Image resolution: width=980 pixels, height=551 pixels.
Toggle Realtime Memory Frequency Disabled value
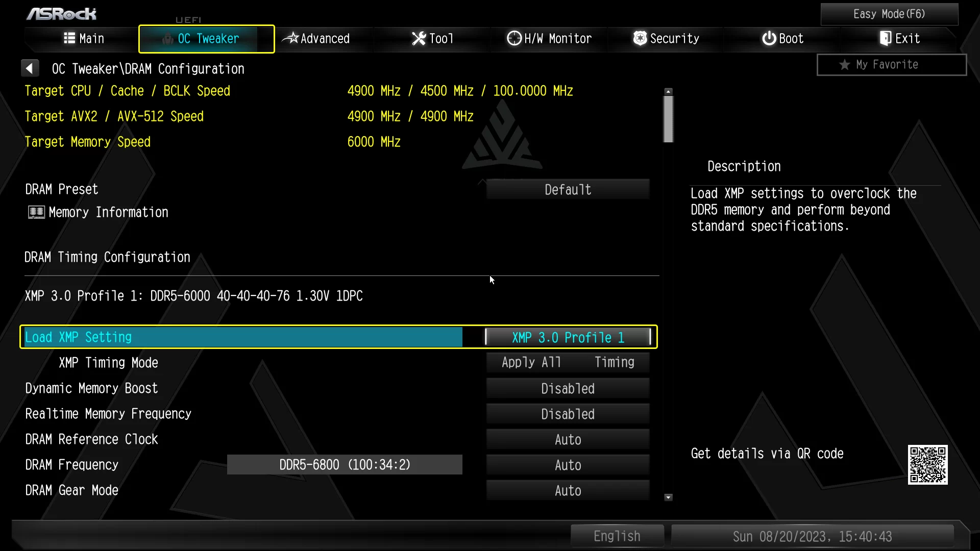568,414
